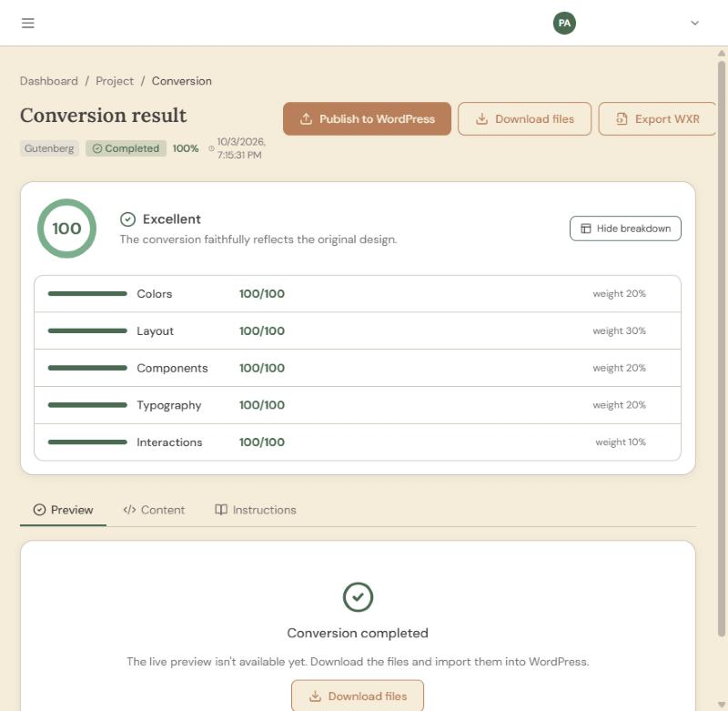The width and height of the screenshot is (728, 711).
Task: Select the Components row label
Action: (x=172, y=368)
